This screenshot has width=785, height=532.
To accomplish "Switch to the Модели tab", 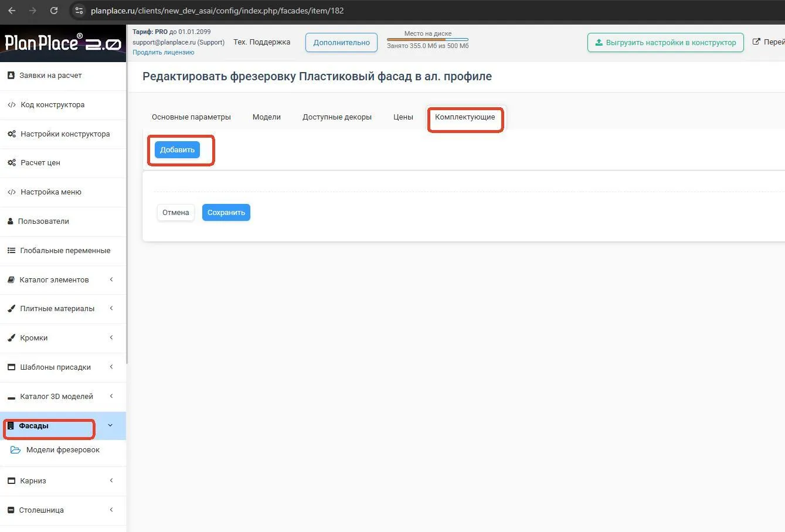I will (267, 117).
